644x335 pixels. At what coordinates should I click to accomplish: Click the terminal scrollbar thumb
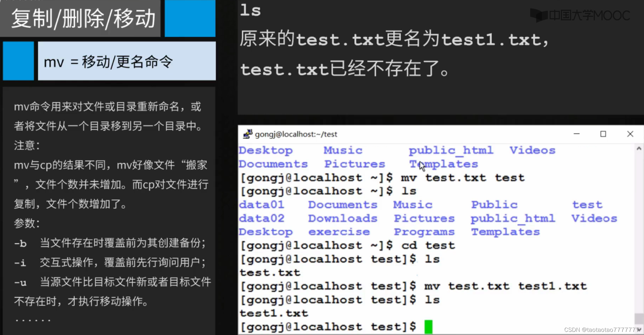pos(639,319)
